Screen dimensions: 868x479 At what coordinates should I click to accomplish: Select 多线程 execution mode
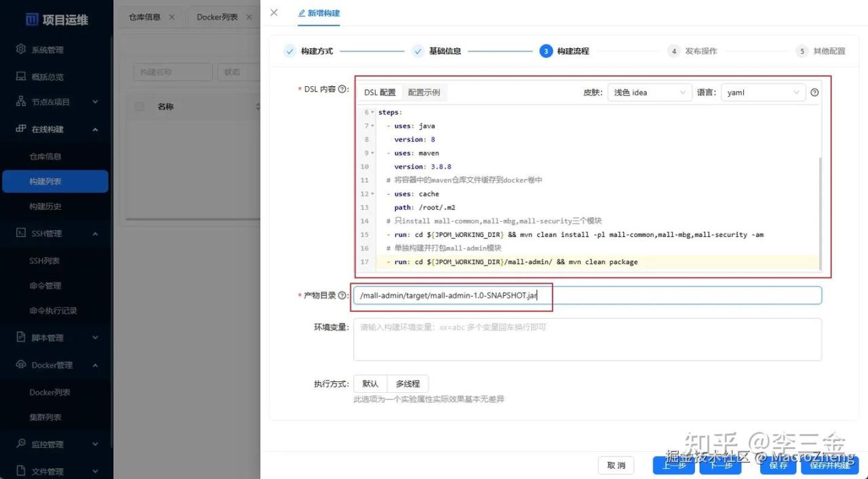pyautogui.click(x=408, y=384)
